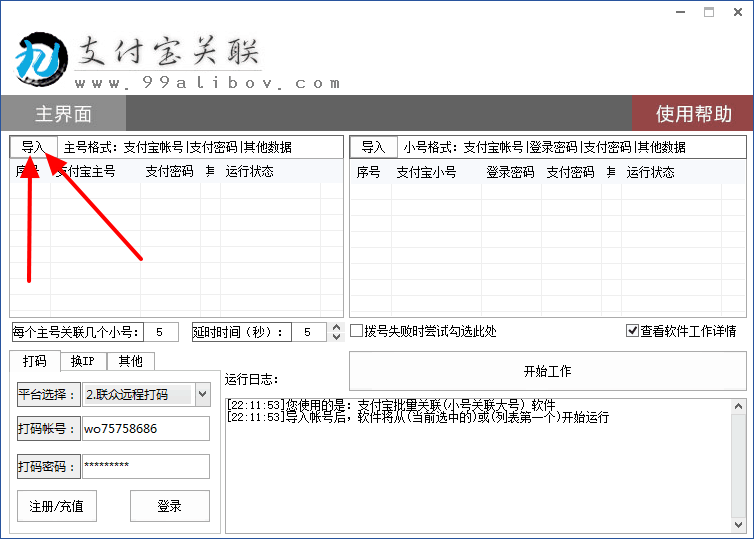Enable 拨号失败时尝试勾选此处 checkbox
Image resolution: width=754 pixels, height=539 pixels.
[356, 331]
